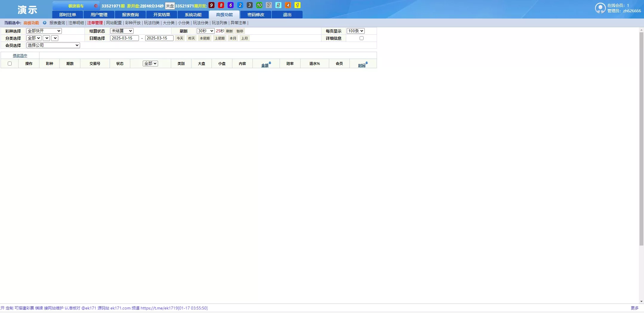Open the 每页显示 100条 dropdown
644x314 pixels.
coord(355,31)
